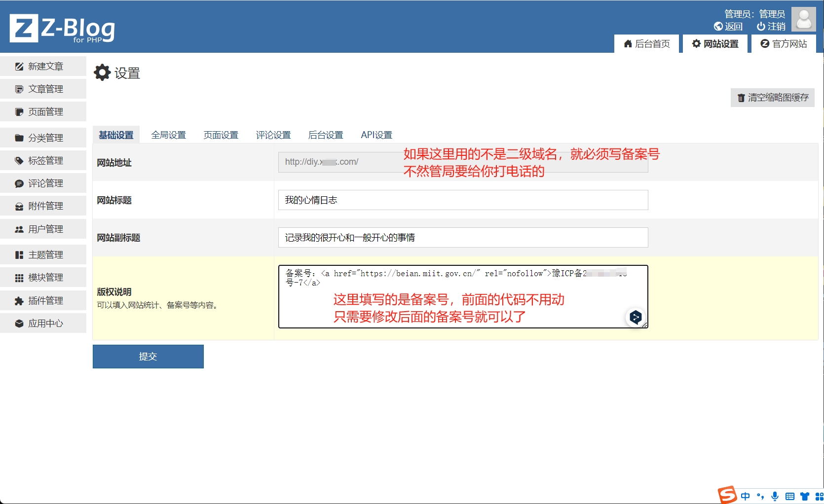Open the profile avatar at top right

pos(803,19)
